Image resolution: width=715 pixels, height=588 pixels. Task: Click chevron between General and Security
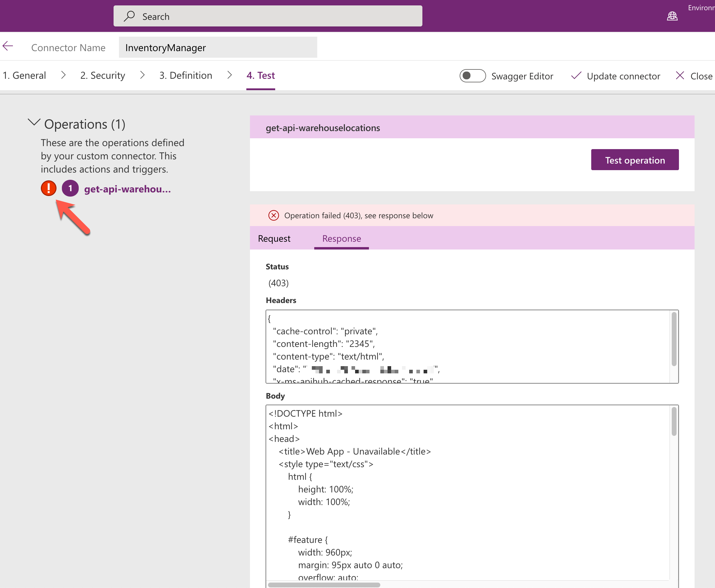click(x=63, y=75)
